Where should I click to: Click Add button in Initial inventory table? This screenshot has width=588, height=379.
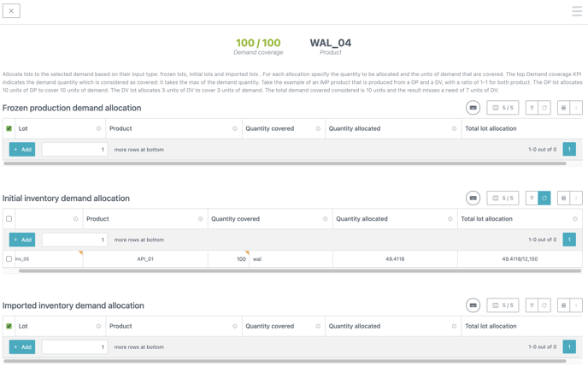[x=22, y=240]
